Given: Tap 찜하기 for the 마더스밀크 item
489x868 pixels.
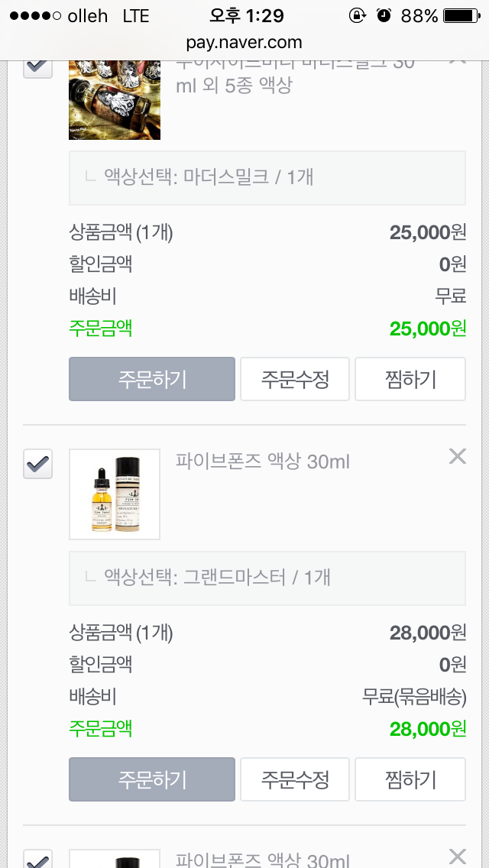Looking at the screenshot, I should pyautogui.click(x=410, y=379).
